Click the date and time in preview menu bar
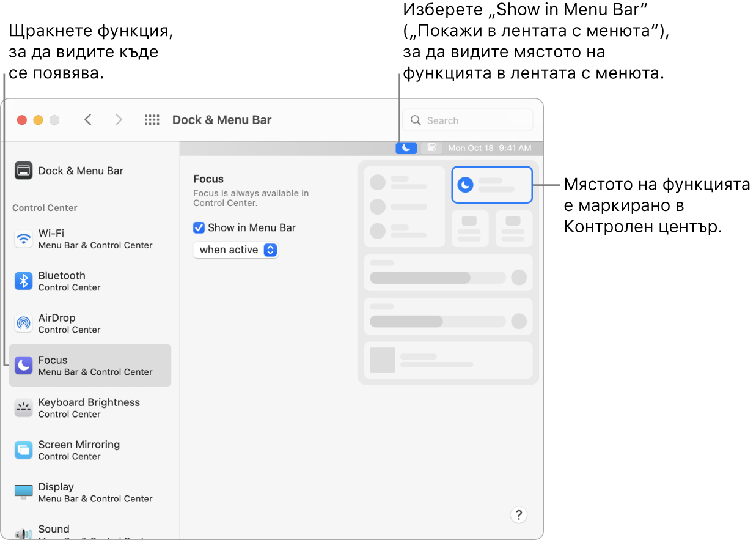Viewport: 756px width, 540px height. [x=490, y=148]
